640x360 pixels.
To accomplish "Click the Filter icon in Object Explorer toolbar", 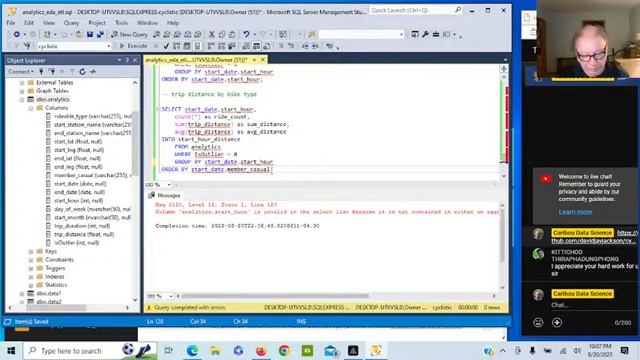I will click(x=72, y=71).
